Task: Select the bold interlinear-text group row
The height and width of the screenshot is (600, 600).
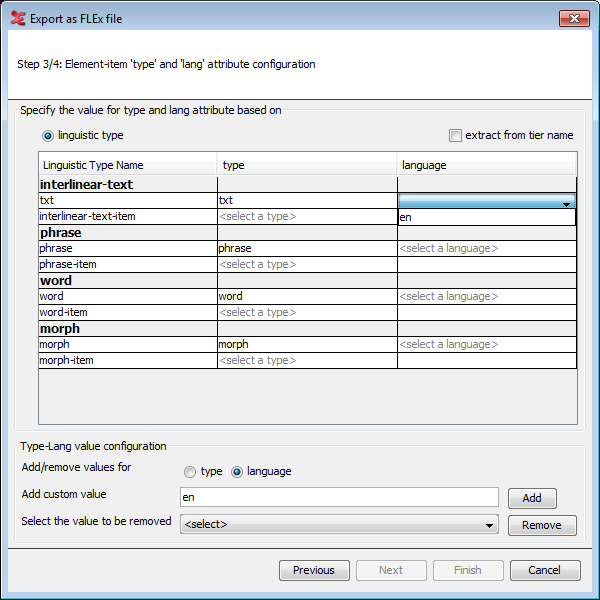Action: pos(307,184)
